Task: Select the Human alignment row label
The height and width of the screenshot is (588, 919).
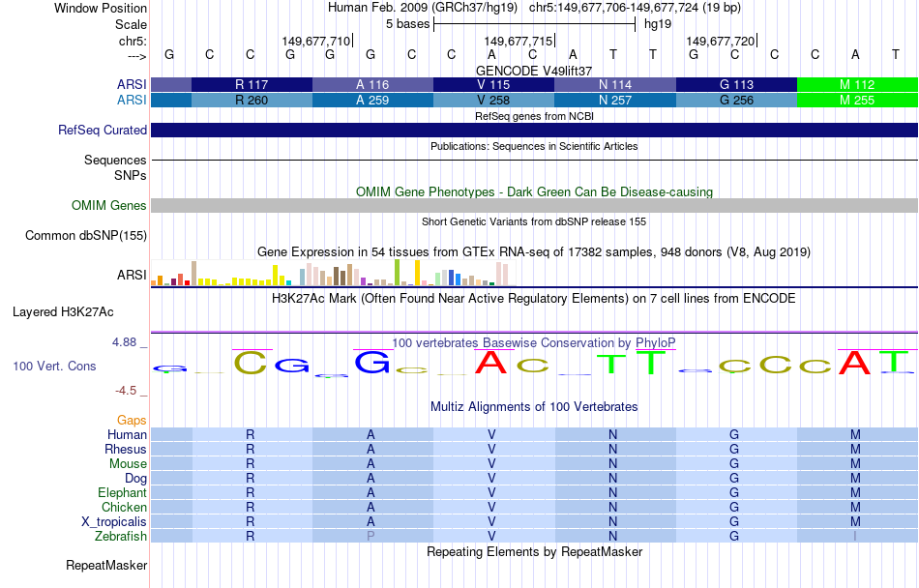Action: (x=127, y=434)
